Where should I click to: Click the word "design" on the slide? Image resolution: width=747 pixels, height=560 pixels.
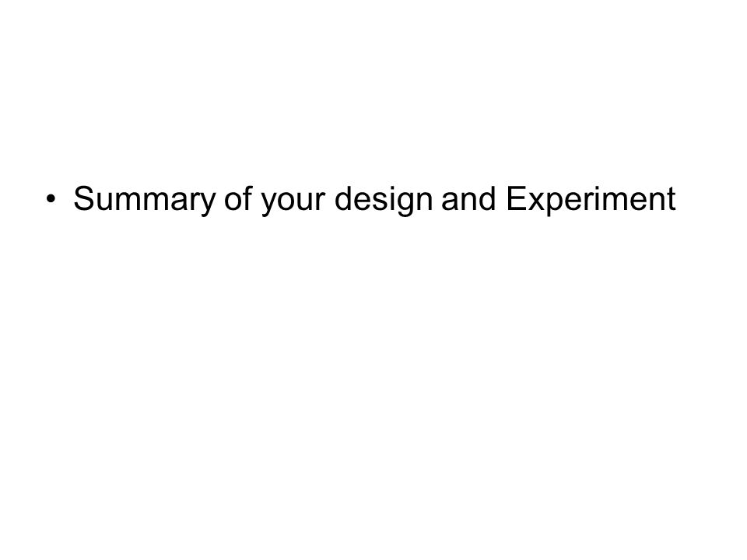point(384,201)
